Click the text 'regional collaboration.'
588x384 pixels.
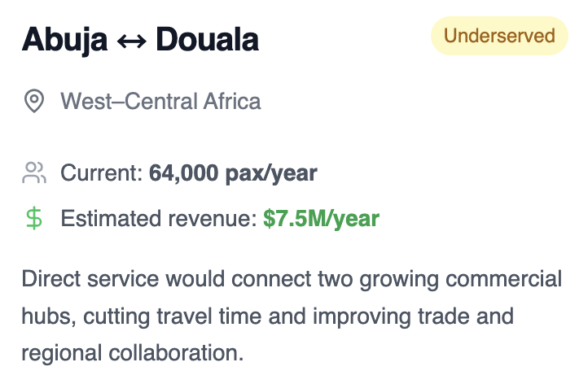133,353
